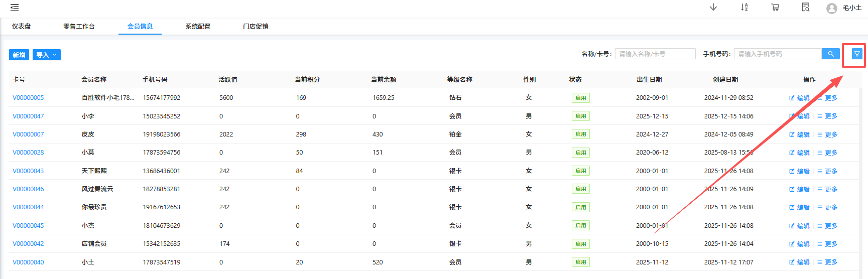Click the document search icon in header
This screenshot has width=868, height=279.
click(x=805, y=7)
